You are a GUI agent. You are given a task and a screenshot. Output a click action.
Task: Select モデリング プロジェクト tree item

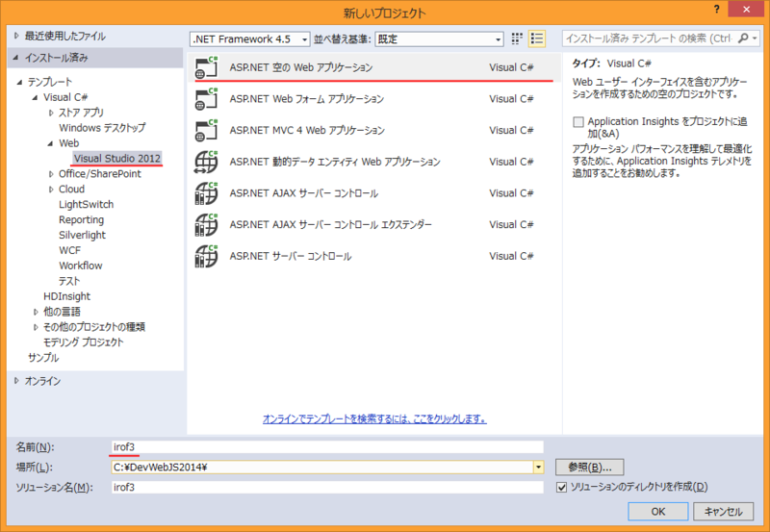point(83,342)
